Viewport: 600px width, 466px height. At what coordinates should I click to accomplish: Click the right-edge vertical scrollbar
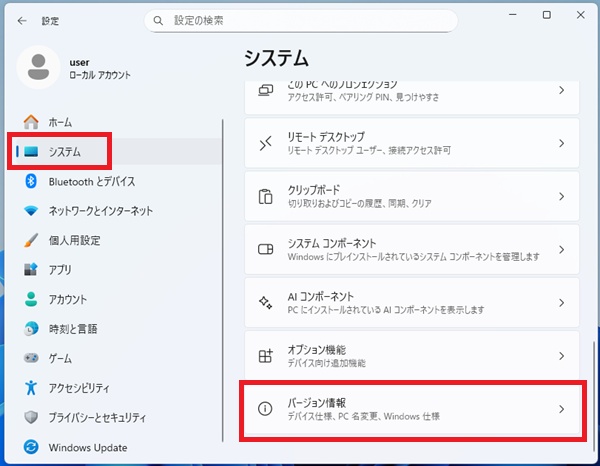(593, 396)
